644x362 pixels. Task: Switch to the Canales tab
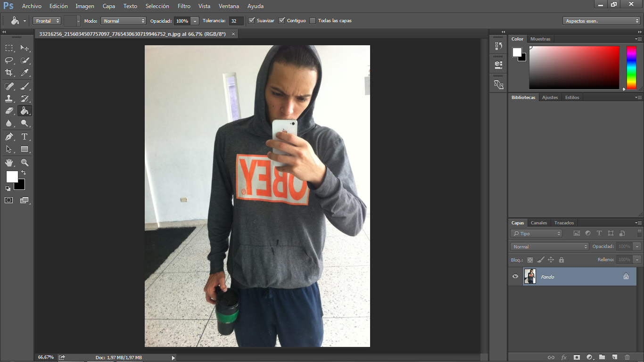coord(539,223)
